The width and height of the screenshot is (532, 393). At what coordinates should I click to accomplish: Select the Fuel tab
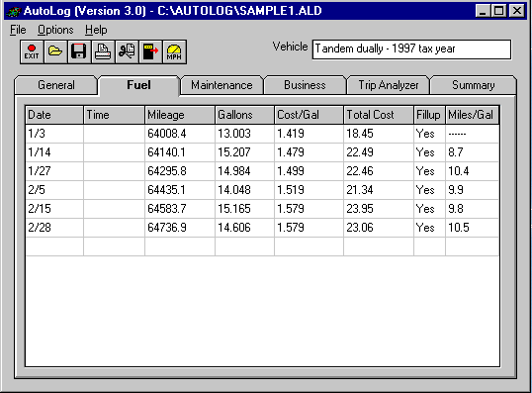(138, 85)
